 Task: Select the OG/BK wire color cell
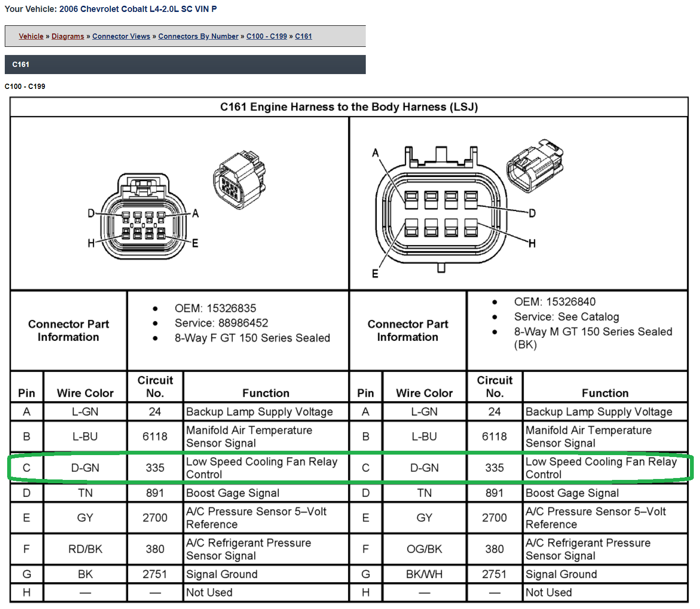pyautogui.click(x=425, y=549)
